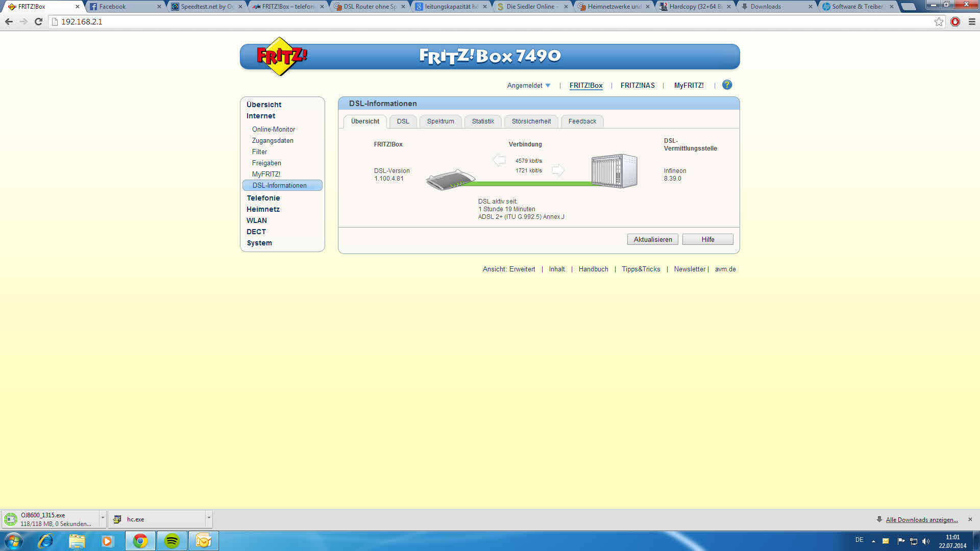Click the FRITZ! logo in header

click(281, 57)
